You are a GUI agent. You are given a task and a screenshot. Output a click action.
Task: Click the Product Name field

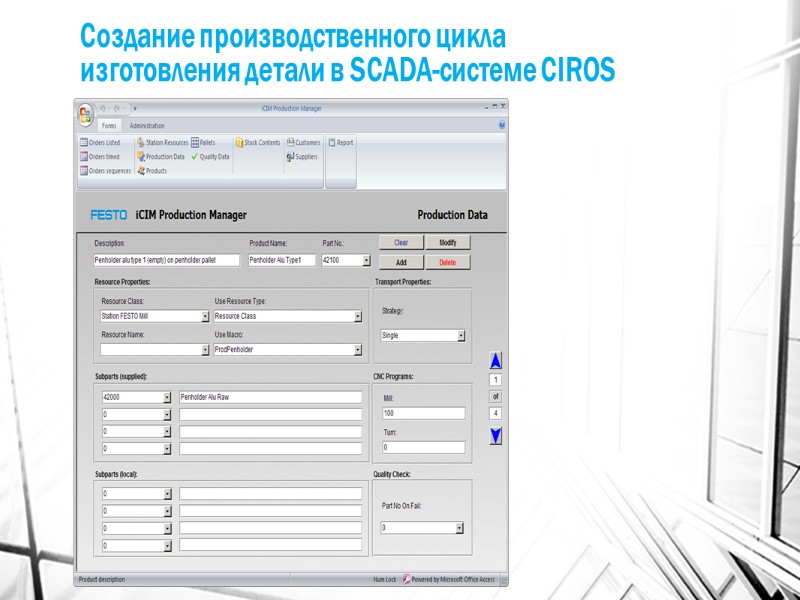point(282,260)
